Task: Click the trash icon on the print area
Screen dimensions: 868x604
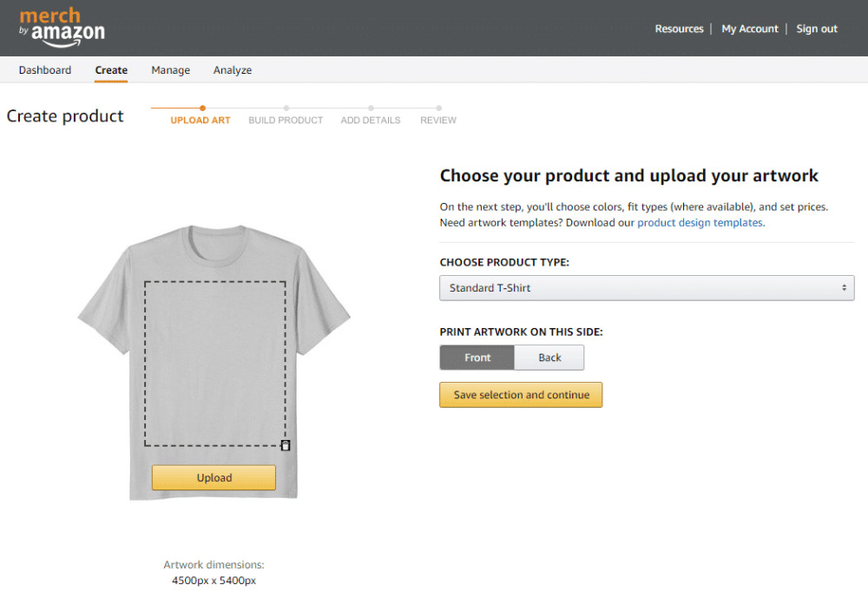Action: [x=286, y=445]
